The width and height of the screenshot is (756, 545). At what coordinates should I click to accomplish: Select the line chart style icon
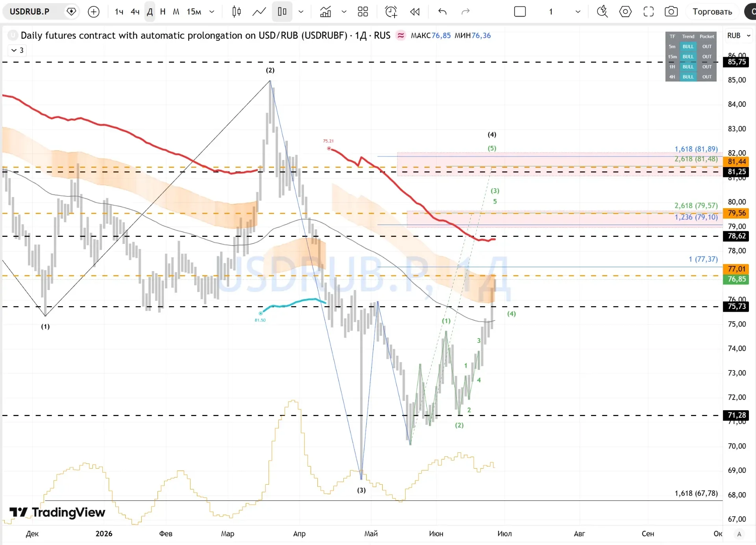click(259, 12)
